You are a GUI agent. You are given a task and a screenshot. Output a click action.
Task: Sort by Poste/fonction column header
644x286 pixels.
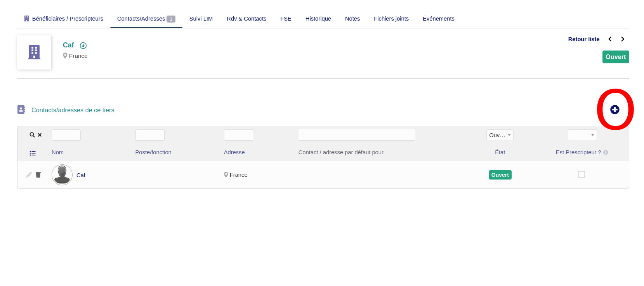[x=153, y=152]
